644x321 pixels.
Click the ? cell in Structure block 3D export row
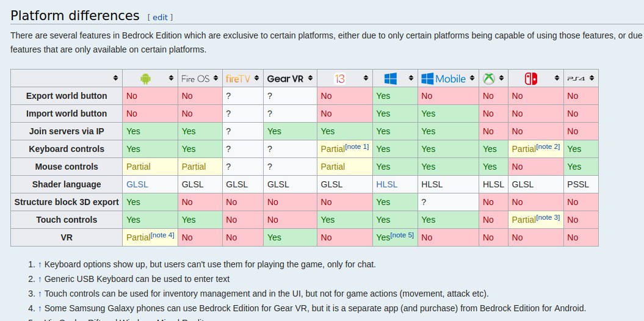(448, 202)
